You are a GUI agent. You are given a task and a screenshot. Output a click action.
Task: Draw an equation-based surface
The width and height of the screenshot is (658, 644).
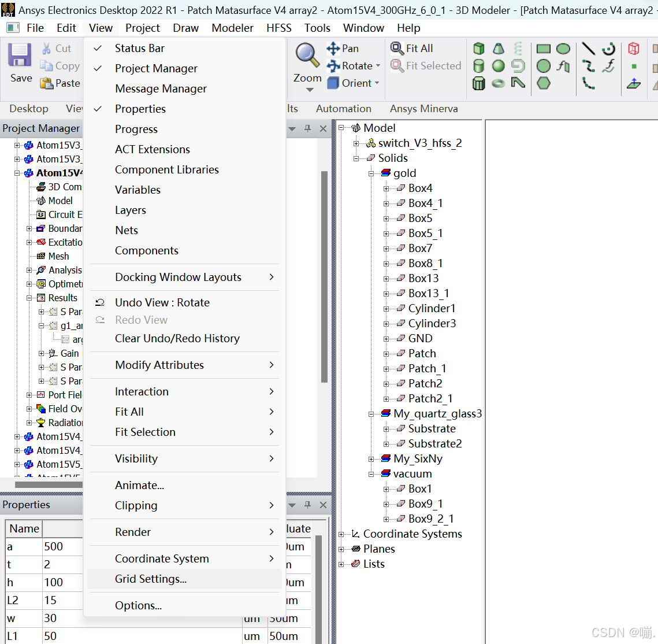[563, 66]
